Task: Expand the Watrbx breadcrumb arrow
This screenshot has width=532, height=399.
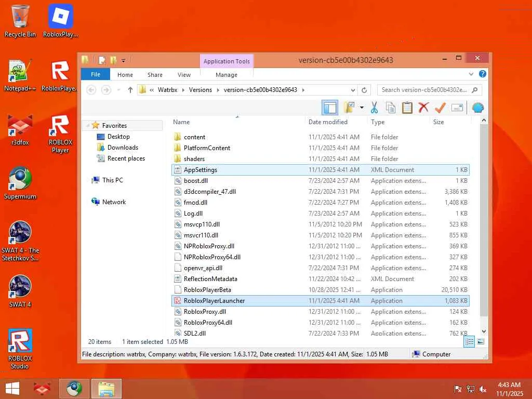Action: click(x=183, y=90)
